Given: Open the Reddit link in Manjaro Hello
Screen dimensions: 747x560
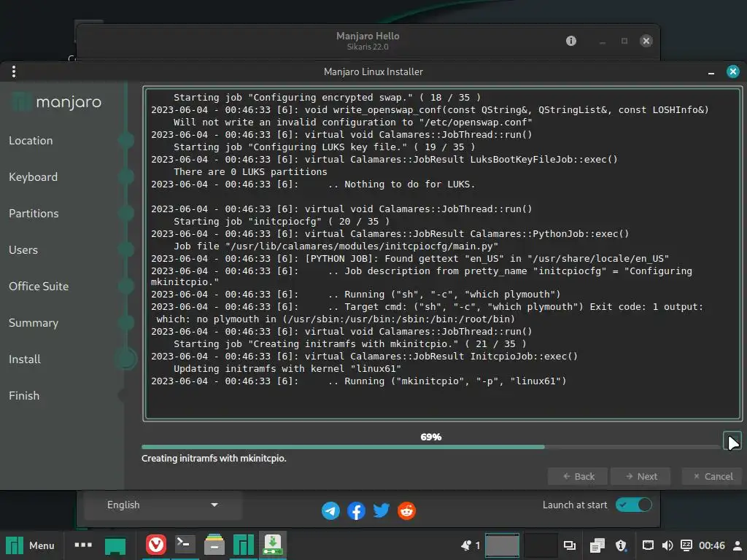Looking at the screenshot, I should [407, 510].
